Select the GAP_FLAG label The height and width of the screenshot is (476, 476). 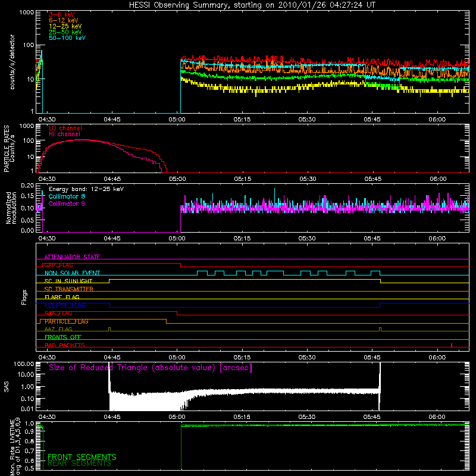(x=58, y=265)
